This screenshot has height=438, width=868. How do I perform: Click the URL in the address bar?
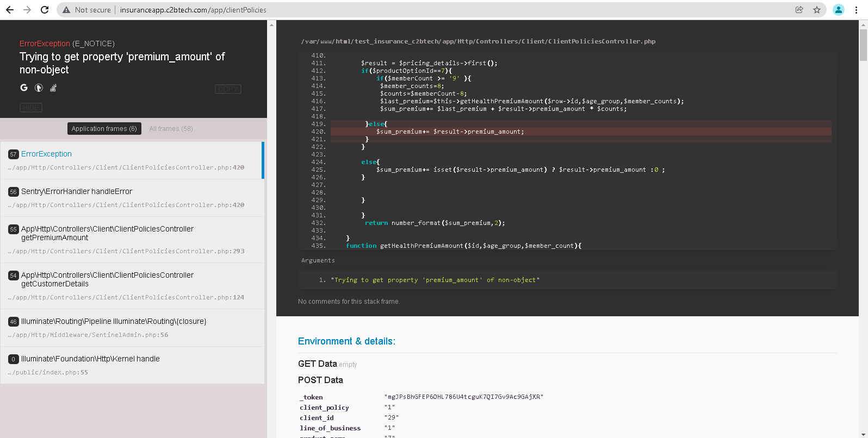[x=193, y=10]
